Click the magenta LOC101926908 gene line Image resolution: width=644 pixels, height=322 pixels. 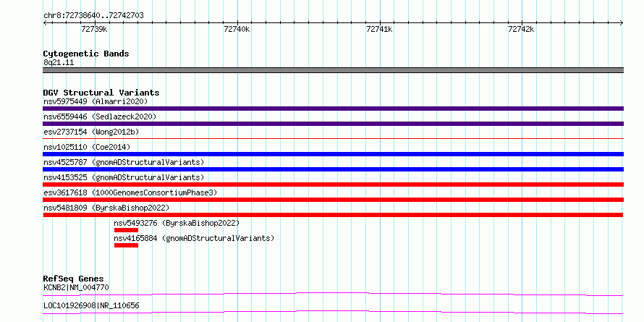333,312
